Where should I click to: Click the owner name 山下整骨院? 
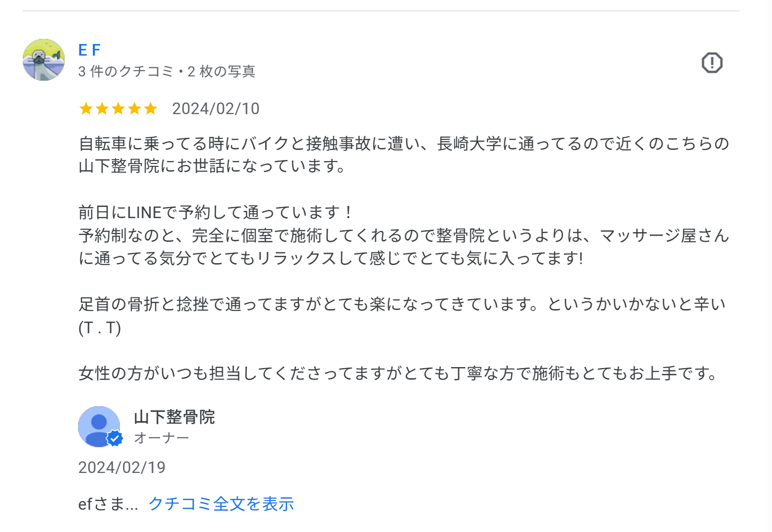click(x=174, y=417)
